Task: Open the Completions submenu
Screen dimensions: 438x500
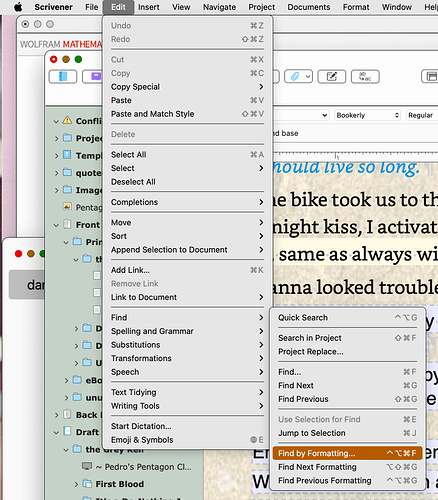Action: tap(187, 202)
